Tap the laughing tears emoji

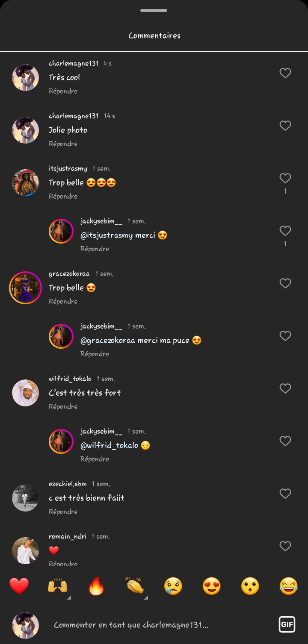click(x=288, y=586)
